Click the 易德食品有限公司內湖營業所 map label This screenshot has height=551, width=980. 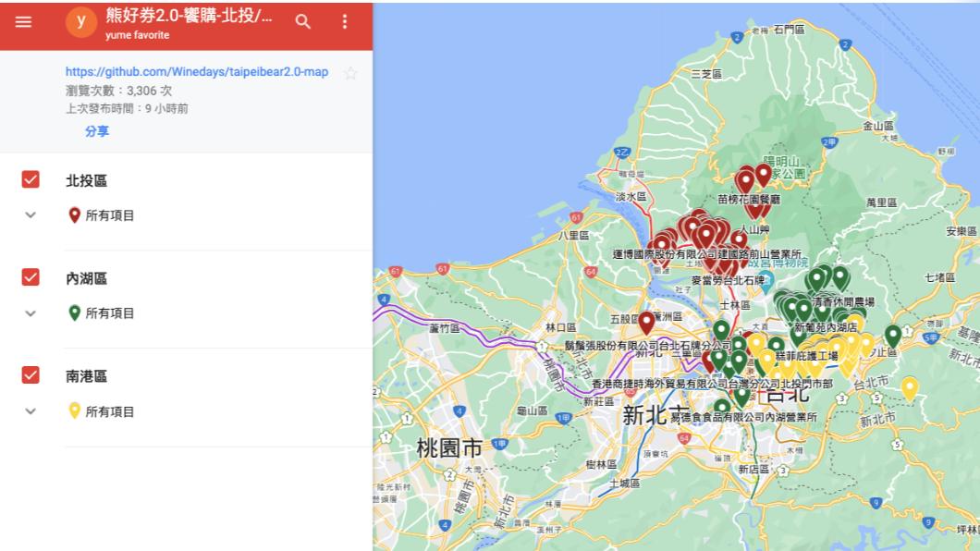coord(743,417)
